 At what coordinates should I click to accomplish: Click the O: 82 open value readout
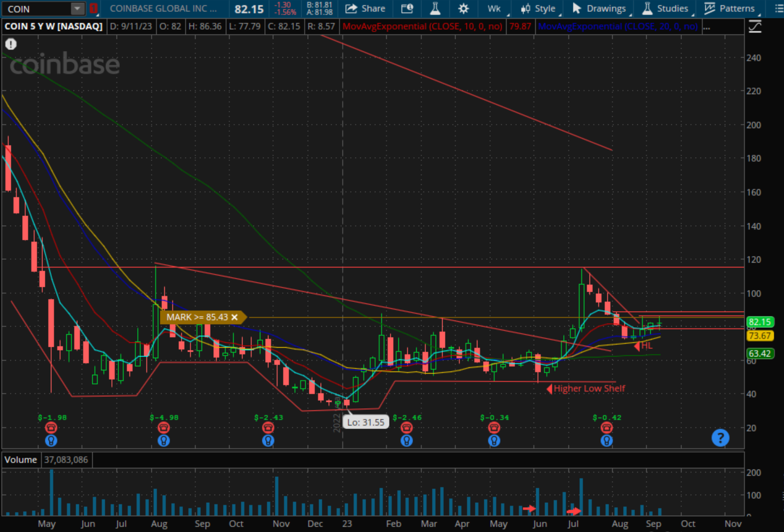point(170,26)
